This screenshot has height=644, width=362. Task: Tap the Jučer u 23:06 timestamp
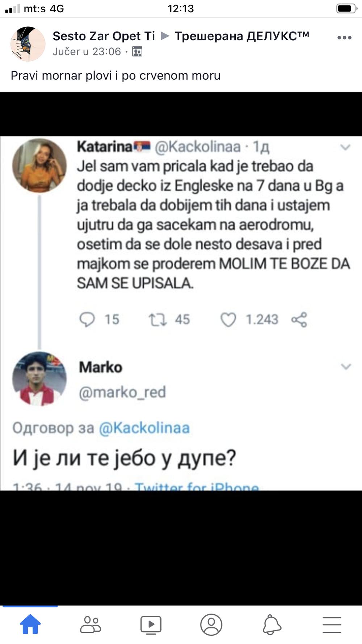[x=87, y=52]
